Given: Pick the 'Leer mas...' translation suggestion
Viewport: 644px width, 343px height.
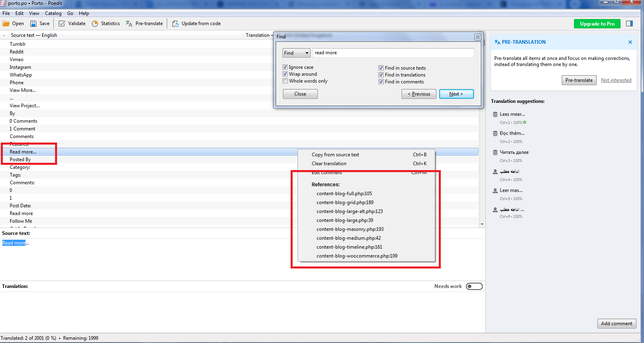Looking at the screenshot, I should coord(511,190).
